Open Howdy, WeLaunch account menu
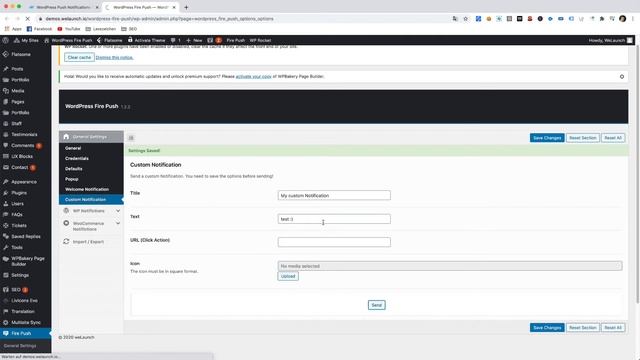The width and height of the screenshot is (640, 360). tap(611, 40)
